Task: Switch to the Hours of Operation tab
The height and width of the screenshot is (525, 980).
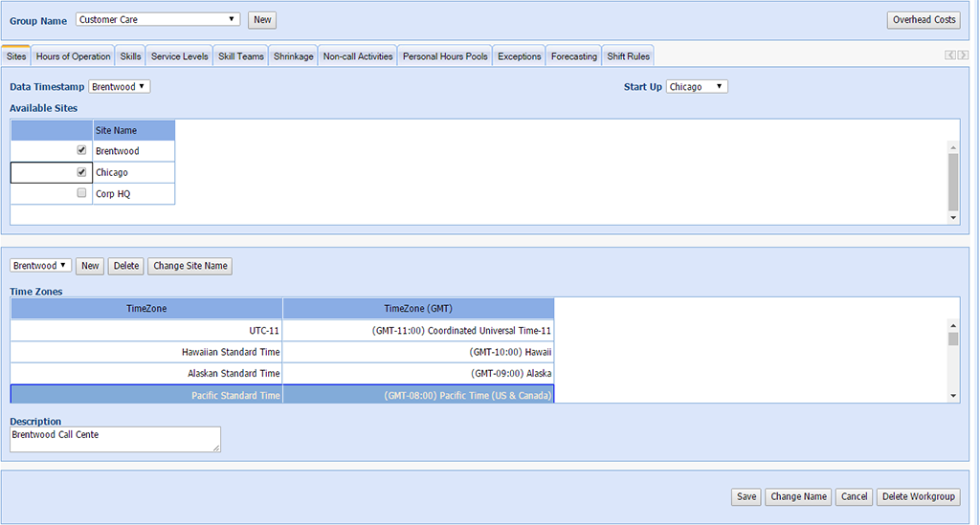Action: (73, 56)
